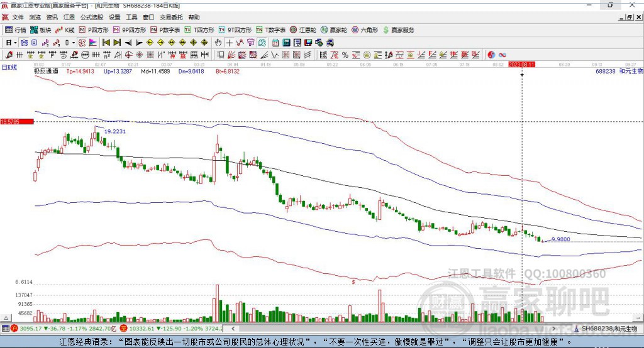The height and width of the screenshot is (348, 644).
Task: Open the 9T四方形 tool
Action: 235,30
